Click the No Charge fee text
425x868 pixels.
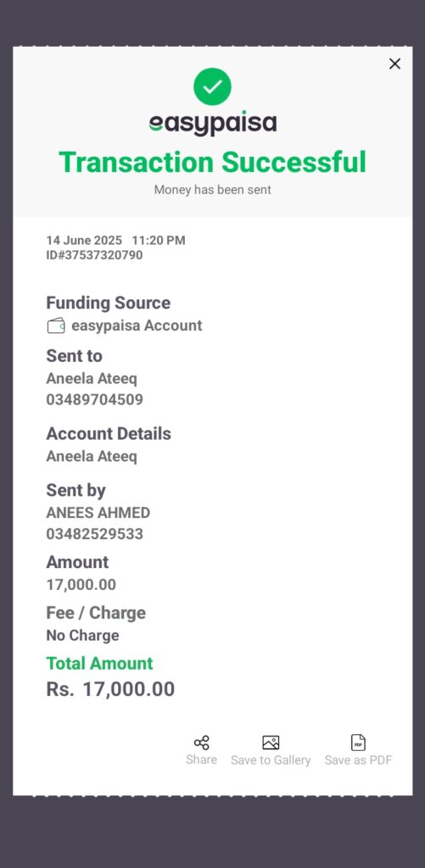[82, 636]
